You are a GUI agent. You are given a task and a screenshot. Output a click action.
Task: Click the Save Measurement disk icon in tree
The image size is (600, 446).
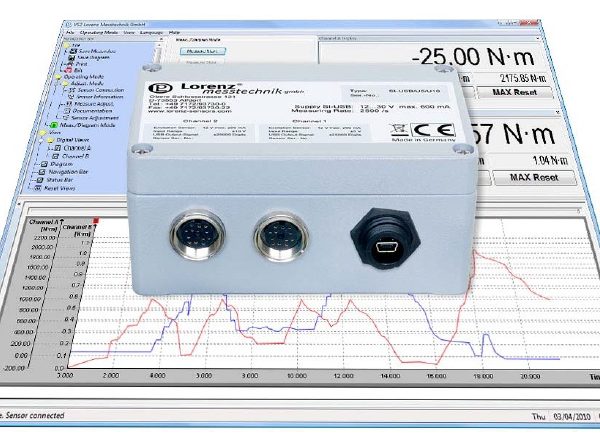coord(75,51)
